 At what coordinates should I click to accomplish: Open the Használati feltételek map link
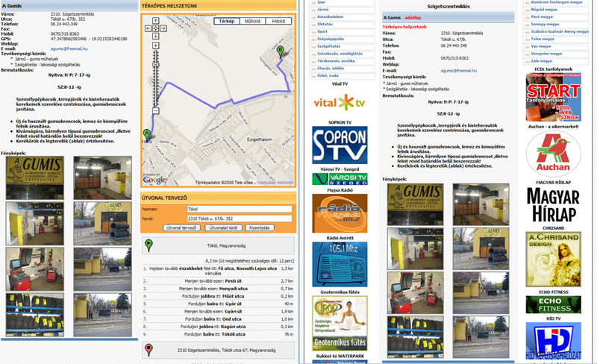pos(275,183)
